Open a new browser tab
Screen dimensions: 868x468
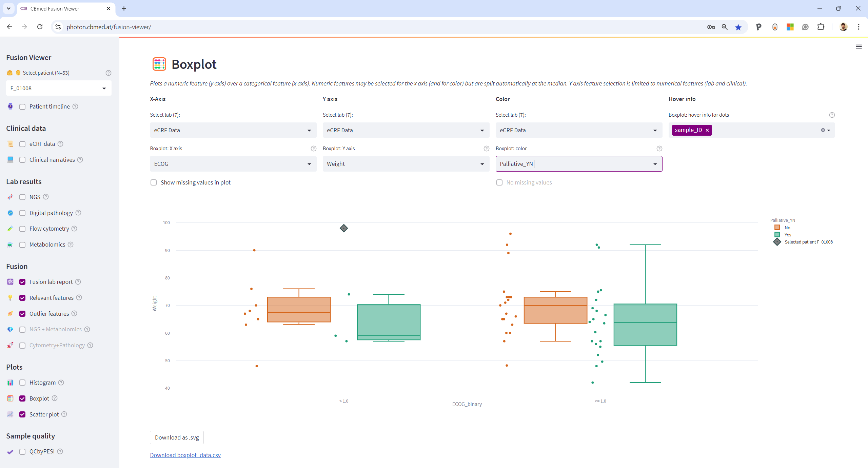pyautogui.click(x=124, y=8)
